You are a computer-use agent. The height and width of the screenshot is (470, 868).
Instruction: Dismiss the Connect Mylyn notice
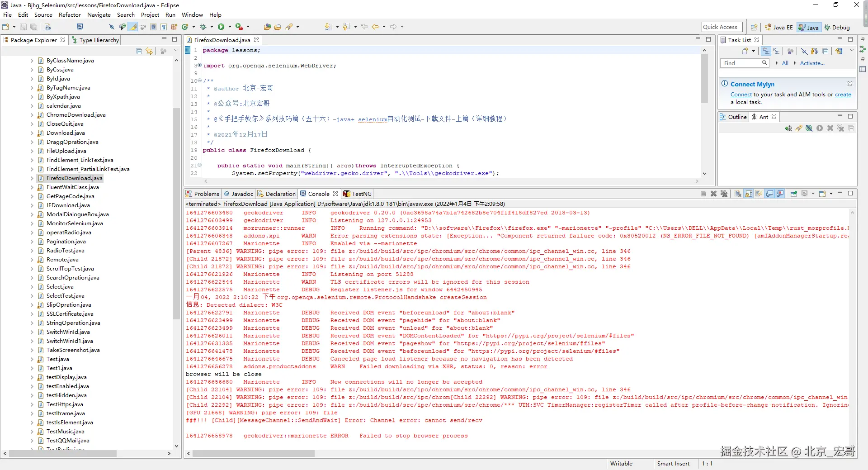point(850,84)
